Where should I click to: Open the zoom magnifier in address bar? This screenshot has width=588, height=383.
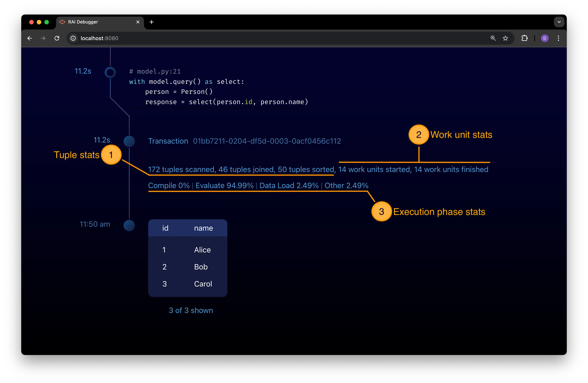[493, 38]
